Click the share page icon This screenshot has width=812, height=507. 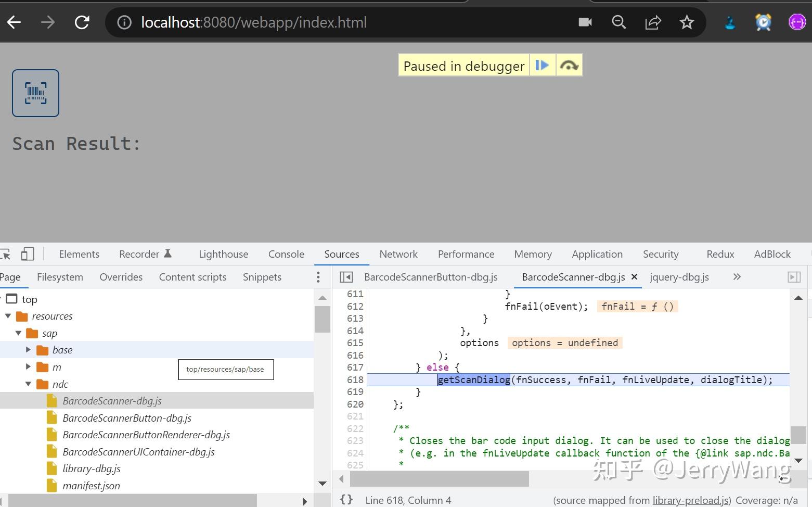(x=653, y=22)
